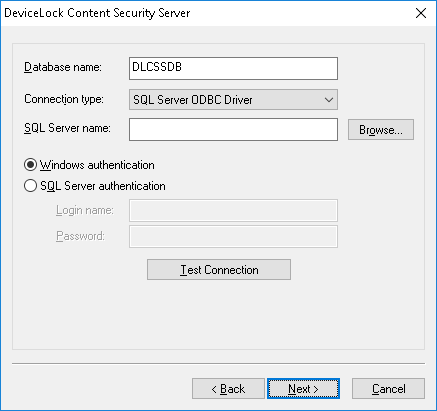Cancel the setup wizard
The width and height of the screenshot is (437, 411).
[388, 389]
